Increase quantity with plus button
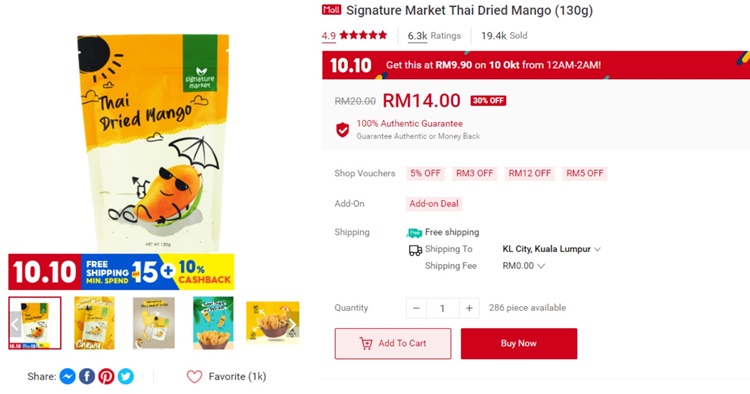The image size is (750, 394). [x=469, y=308]
